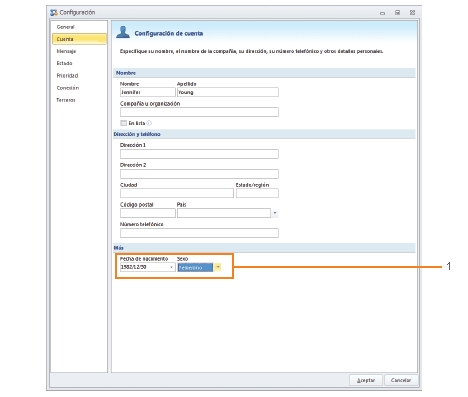Open the Prioridad settings category

(x=67, y=76)
